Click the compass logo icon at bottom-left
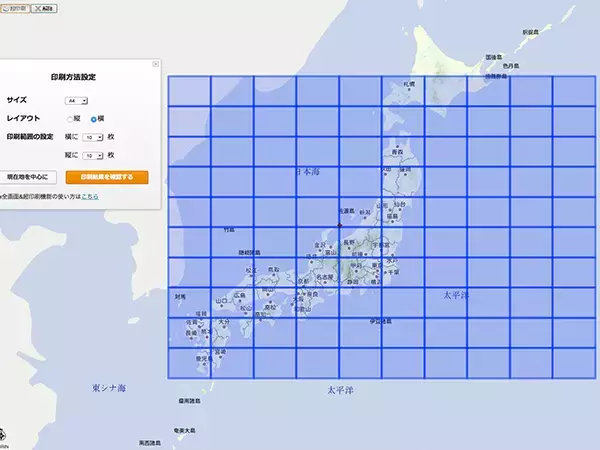The width and height of the screenshot is (600, 450). pos(4,436)
